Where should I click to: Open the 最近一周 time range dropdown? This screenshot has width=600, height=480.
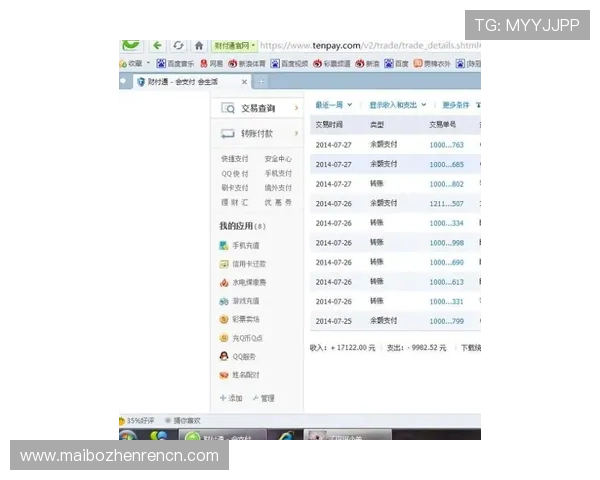coord(334,105)
